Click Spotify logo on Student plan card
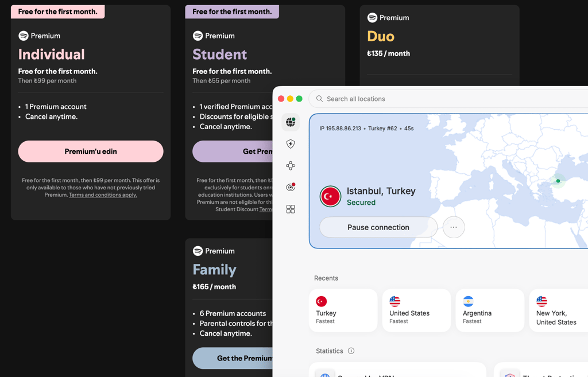 pyautogui.click(x=198, y=36)
